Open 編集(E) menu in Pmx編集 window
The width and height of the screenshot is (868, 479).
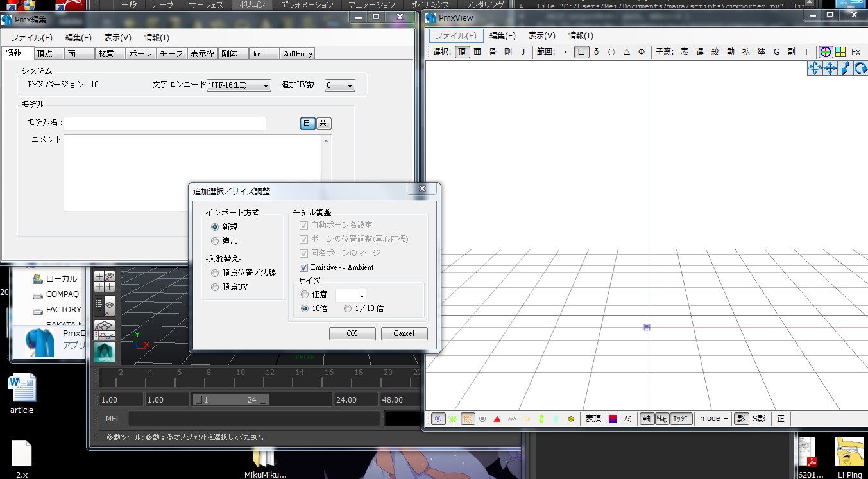[x=78, y=38]
